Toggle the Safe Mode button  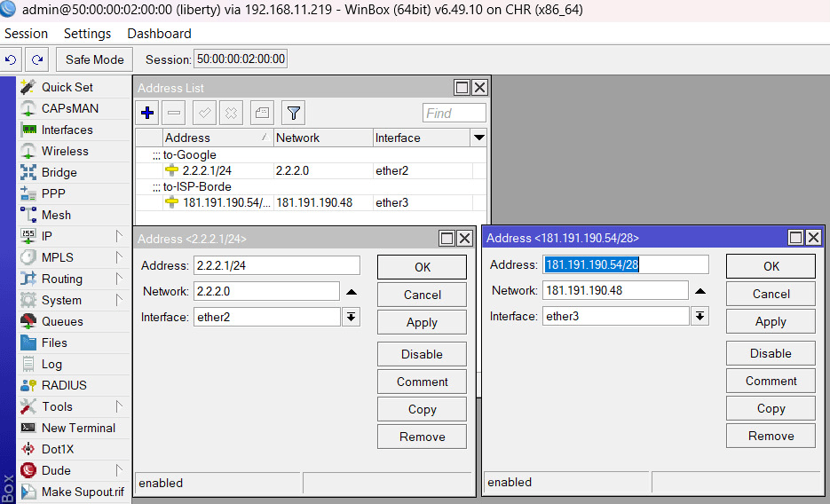click(x=94, y=59)
